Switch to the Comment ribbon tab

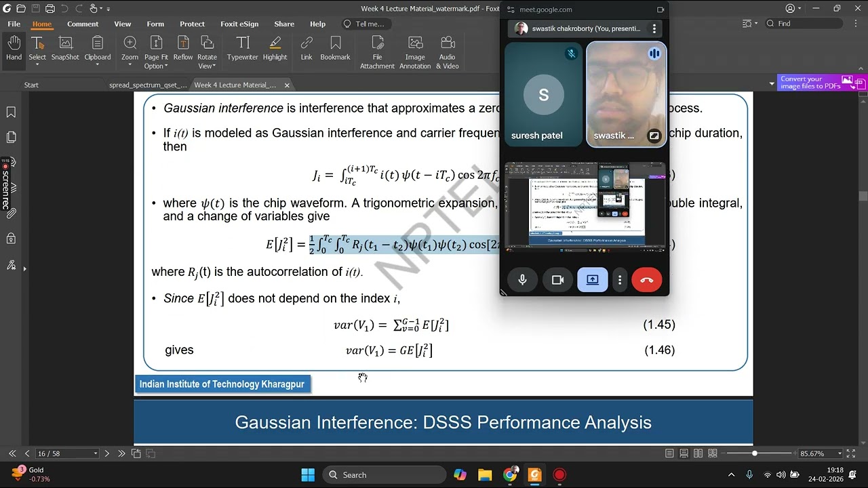coord(83,24)
